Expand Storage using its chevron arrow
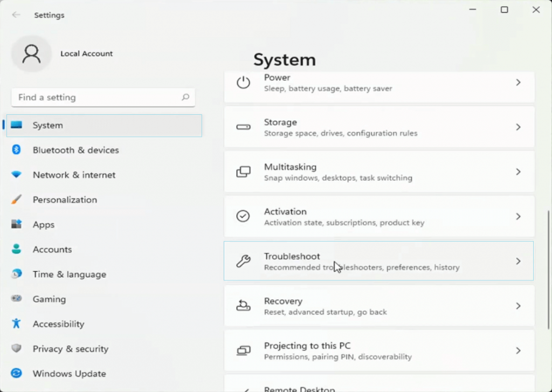This screenshot has height=392, width=552. coord(518,127)
